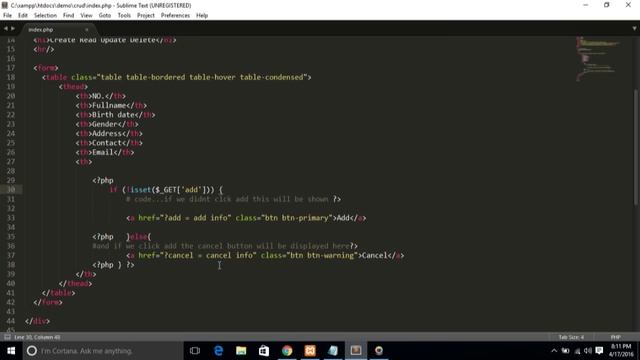Place cursor on 'Birth date' header text
Viewport: 640px width, 360px height.
pos(113,115)
